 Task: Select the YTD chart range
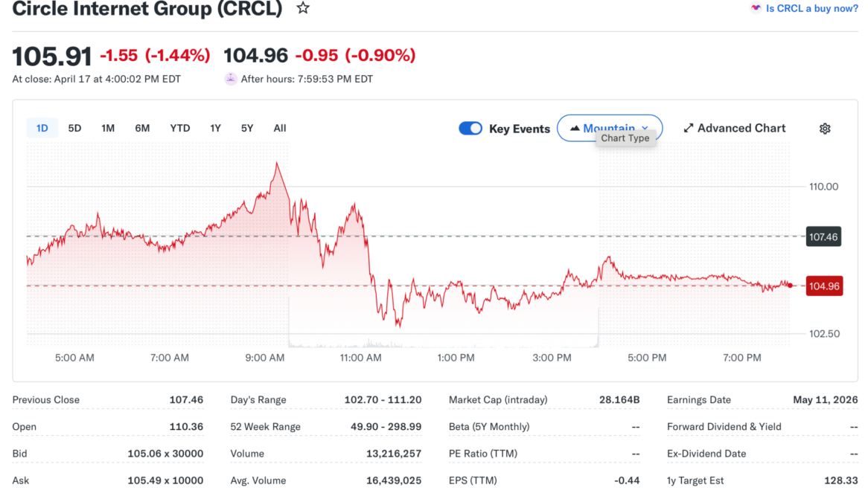[179, 127]
